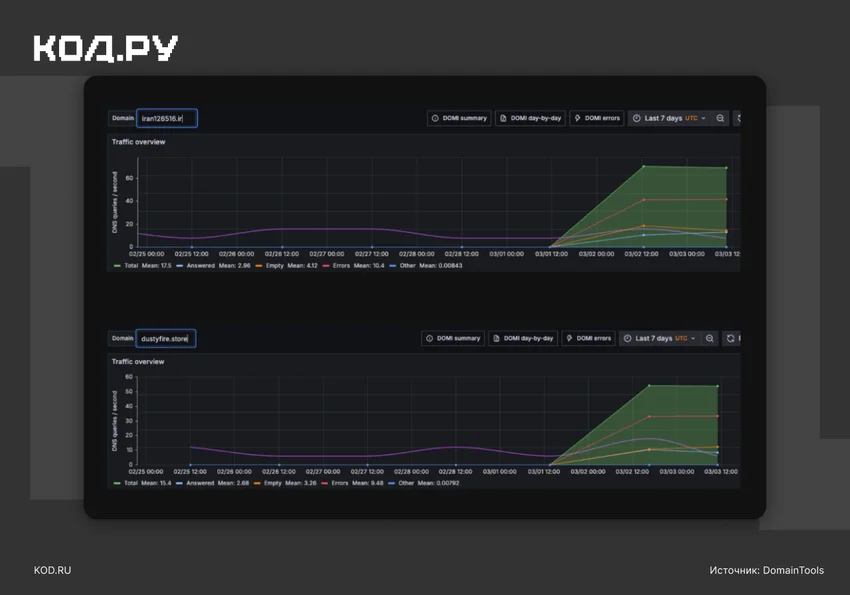Click the Domain label beside dustyfire.store
The width and height of the screenshot is (850, 595).
[x=122, y=338]
